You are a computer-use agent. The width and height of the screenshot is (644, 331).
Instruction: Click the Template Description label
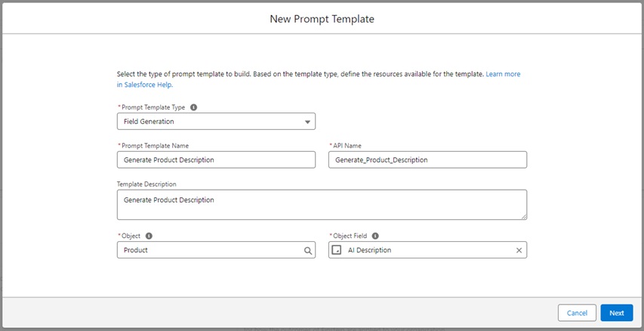click(146, 184)
